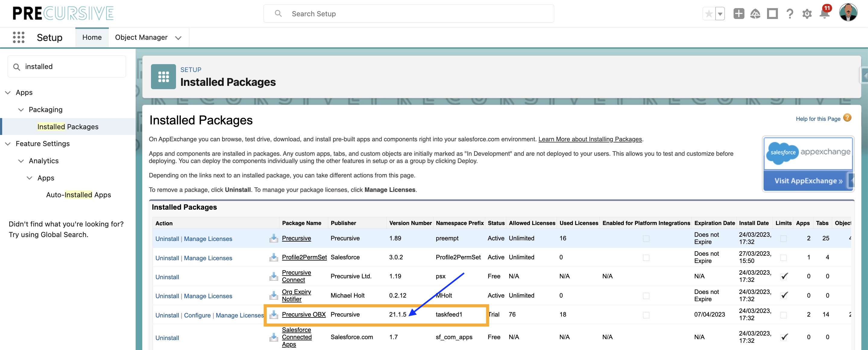Open the Org Expiry Notifier package link
Screen dimensions: 868x350
pos(296,295)
